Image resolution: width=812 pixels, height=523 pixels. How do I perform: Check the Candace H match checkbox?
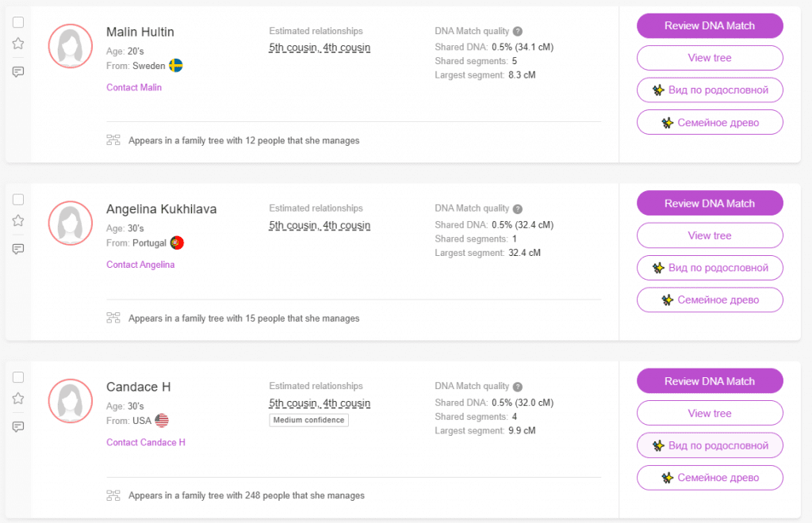pyautogui.click(x=18, y=377)
